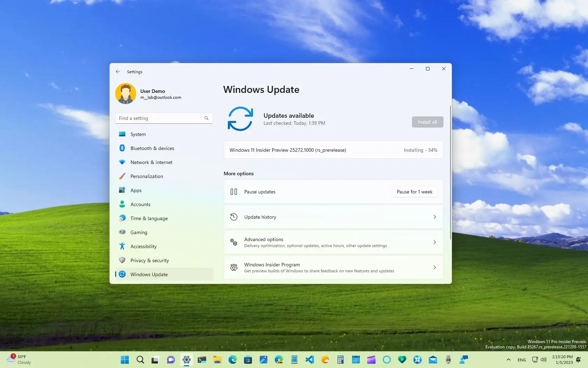Open Visual Studio Code from taskbar
The height and width of the screenshot is (368, 588).
coord(309,360)
